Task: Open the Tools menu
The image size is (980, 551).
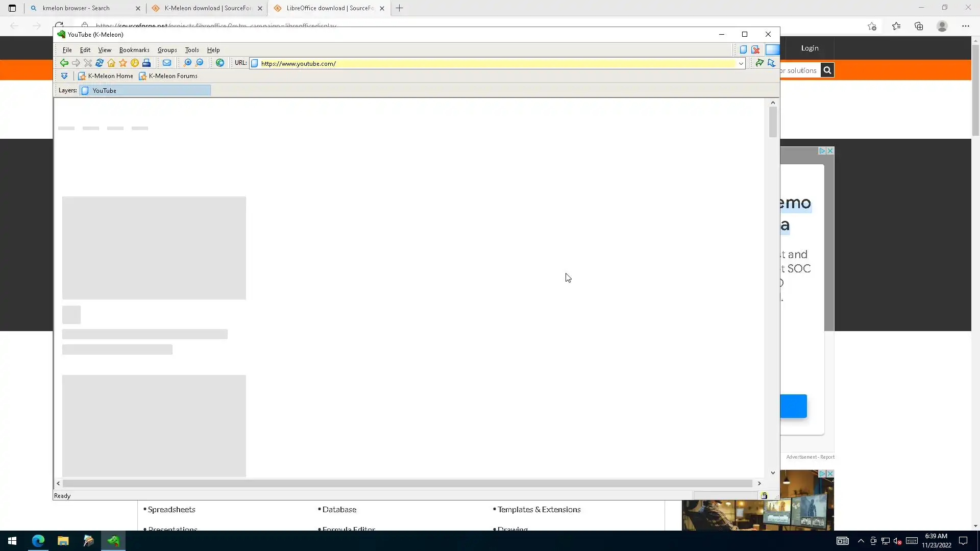Action: click(191, 50)
